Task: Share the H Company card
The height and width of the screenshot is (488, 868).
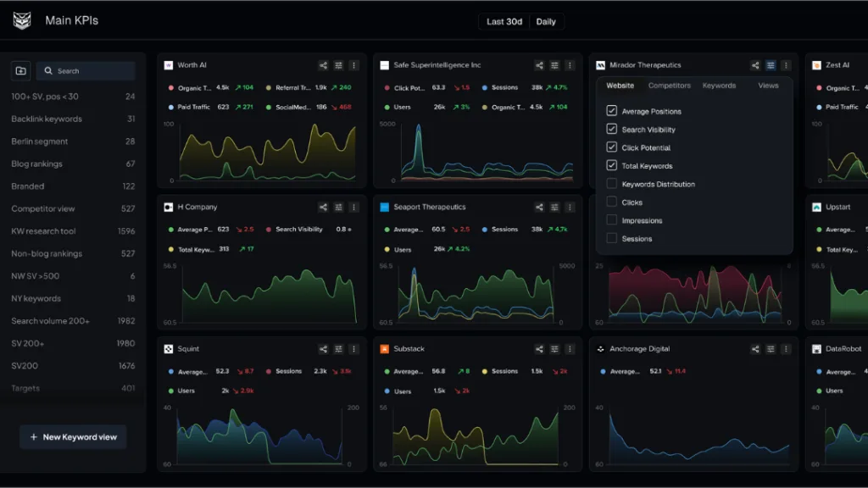Action: [x=323, y=208]
